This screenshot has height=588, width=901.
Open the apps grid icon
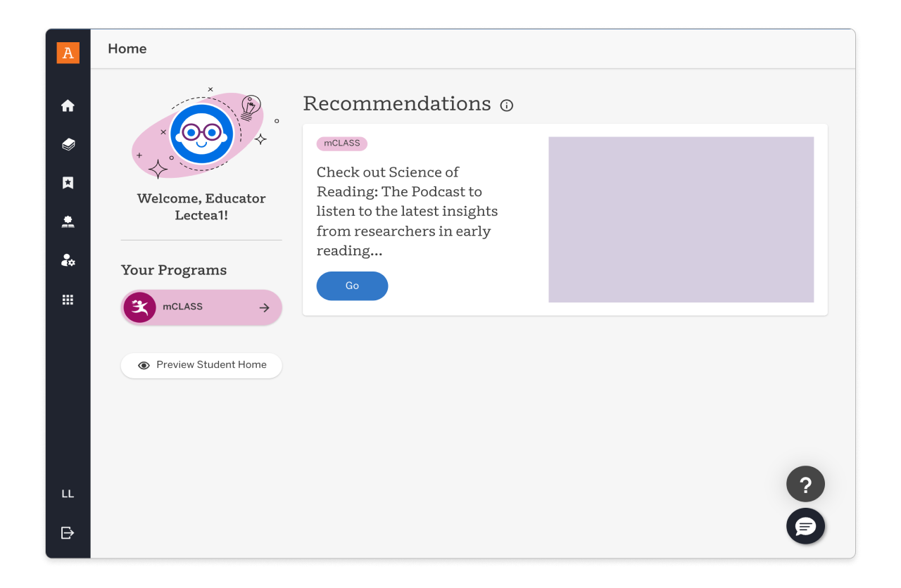(x=68, y=299)
